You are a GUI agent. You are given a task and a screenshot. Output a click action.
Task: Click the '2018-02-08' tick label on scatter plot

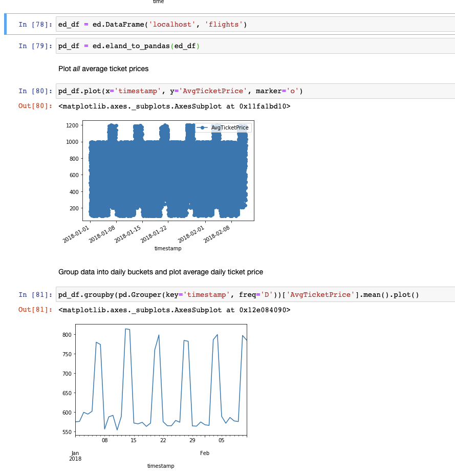click(216, 234)
